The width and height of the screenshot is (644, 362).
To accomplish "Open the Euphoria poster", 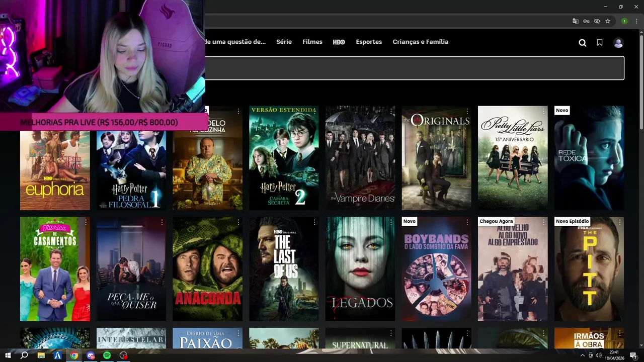I will tap(55, 170).
